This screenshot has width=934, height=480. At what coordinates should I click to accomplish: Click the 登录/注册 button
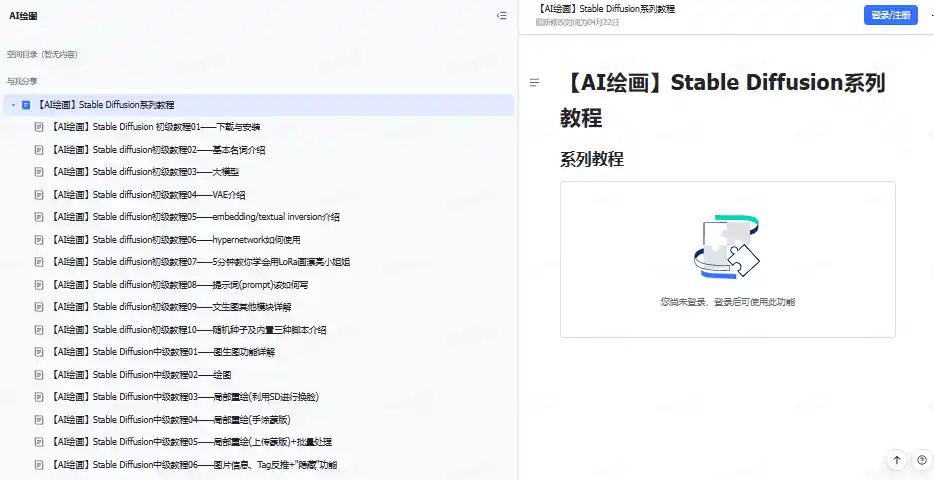point(890,15)
